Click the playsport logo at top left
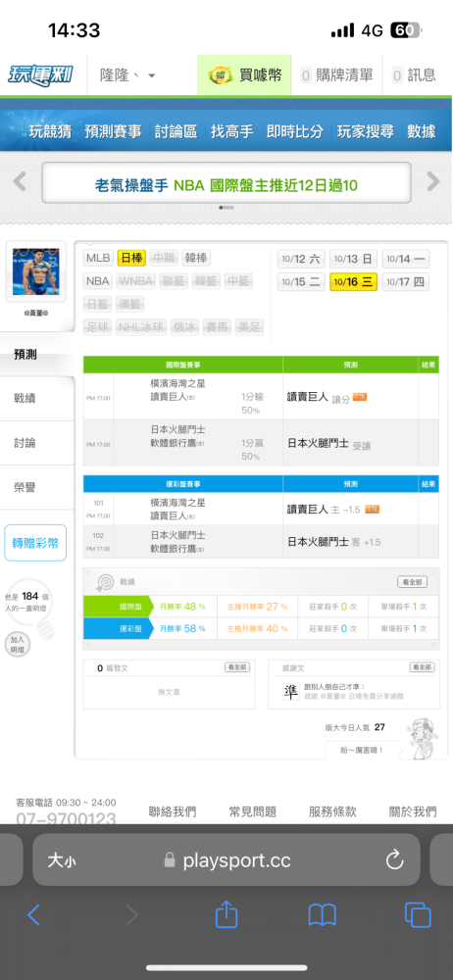 click(40, 75)
